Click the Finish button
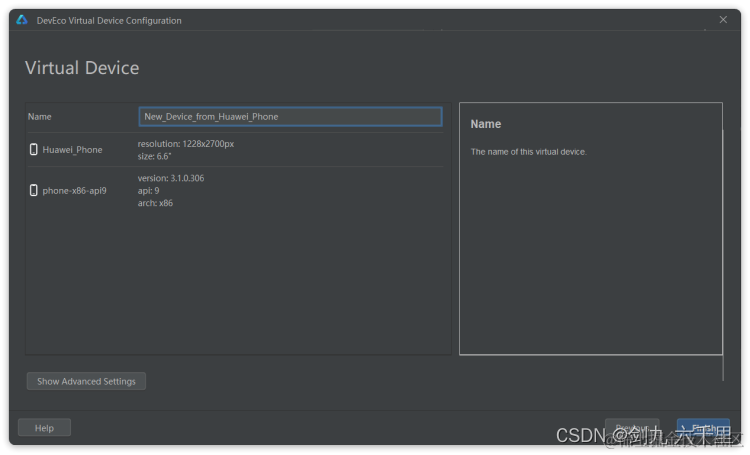This screenshot has width=750, height=455. click(x=703, y=427)
